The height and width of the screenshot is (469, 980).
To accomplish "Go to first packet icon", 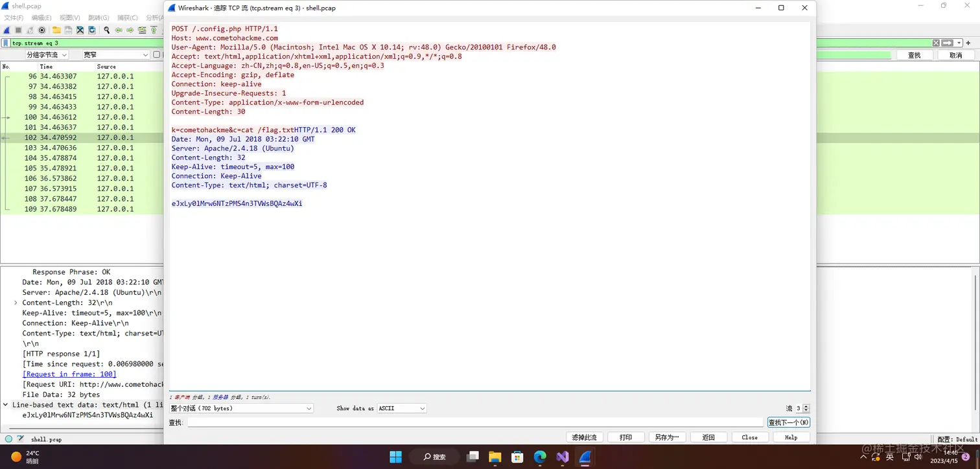I will coord(154,30).
